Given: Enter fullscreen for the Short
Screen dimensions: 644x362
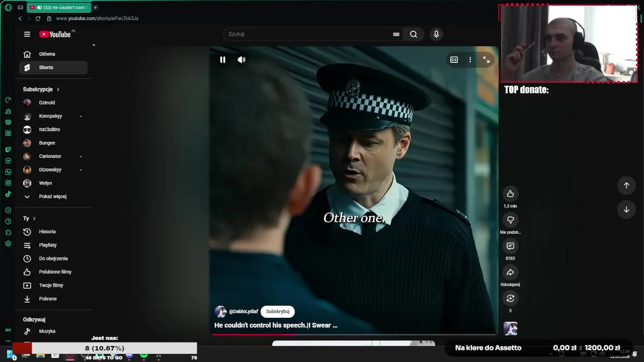Looking at the screenshot, I should point(486,60).
